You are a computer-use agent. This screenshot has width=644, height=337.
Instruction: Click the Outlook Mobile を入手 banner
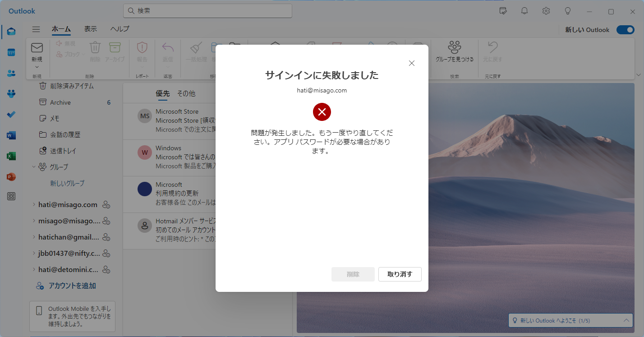tap(72, 316)
